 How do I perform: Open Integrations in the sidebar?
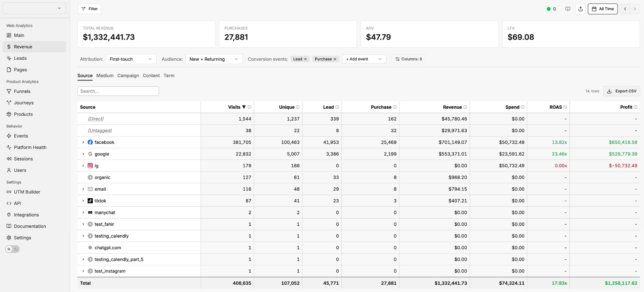tap(34, 215)
